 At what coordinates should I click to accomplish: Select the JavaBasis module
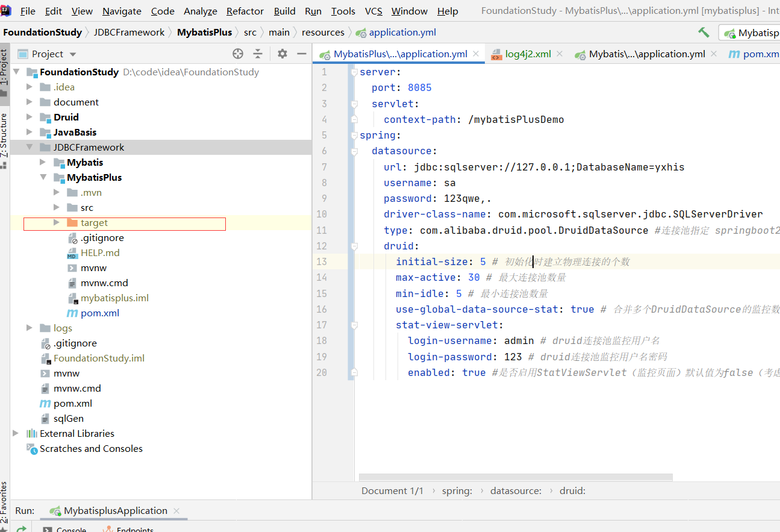coord(75,132)
